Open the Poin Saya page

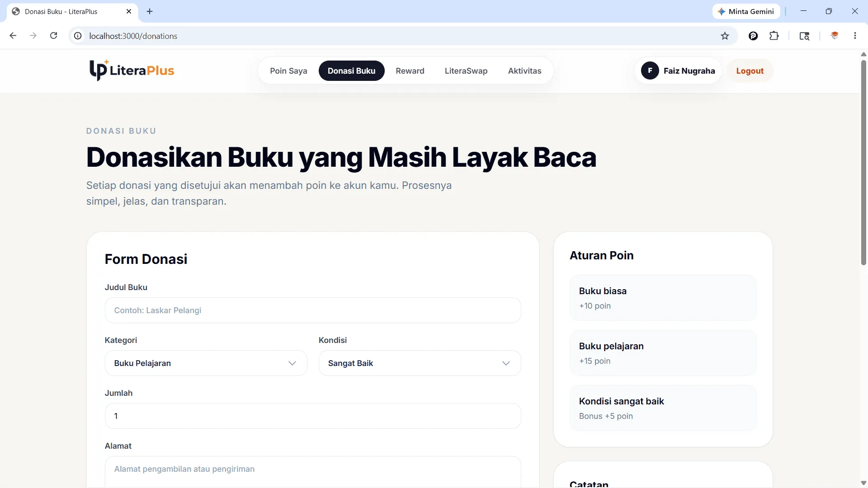click(x=288, y=70)
